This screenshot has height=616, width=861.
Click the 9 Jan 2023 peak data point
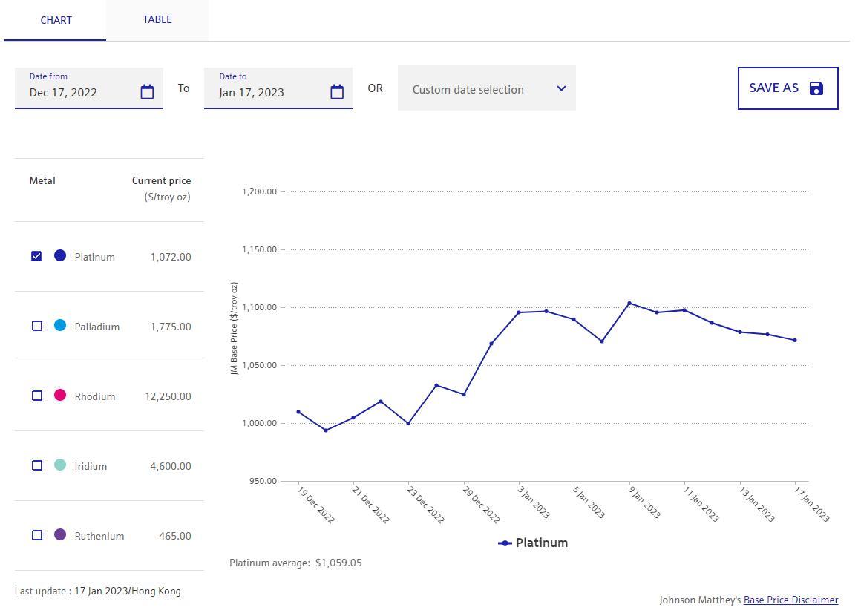point(629,303)
